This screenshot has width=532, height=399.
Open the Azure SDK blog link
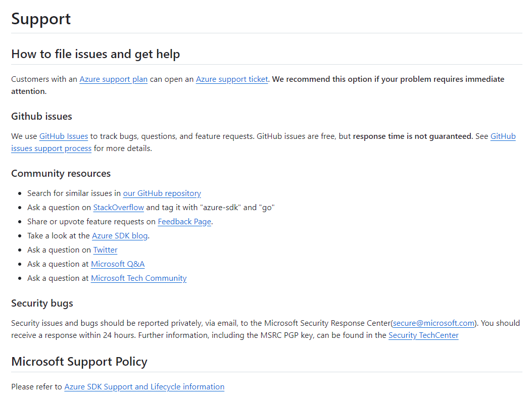120,235
